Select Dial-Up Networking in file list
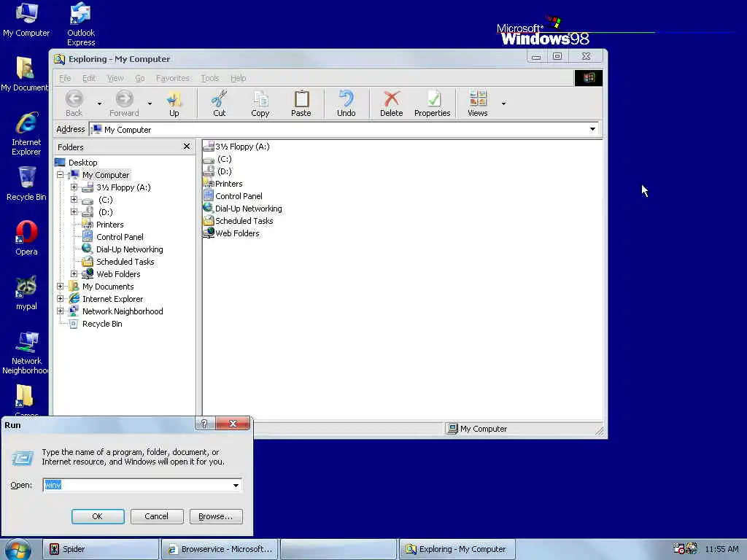This screenshot has height=560, width=747. pos(248,209)
